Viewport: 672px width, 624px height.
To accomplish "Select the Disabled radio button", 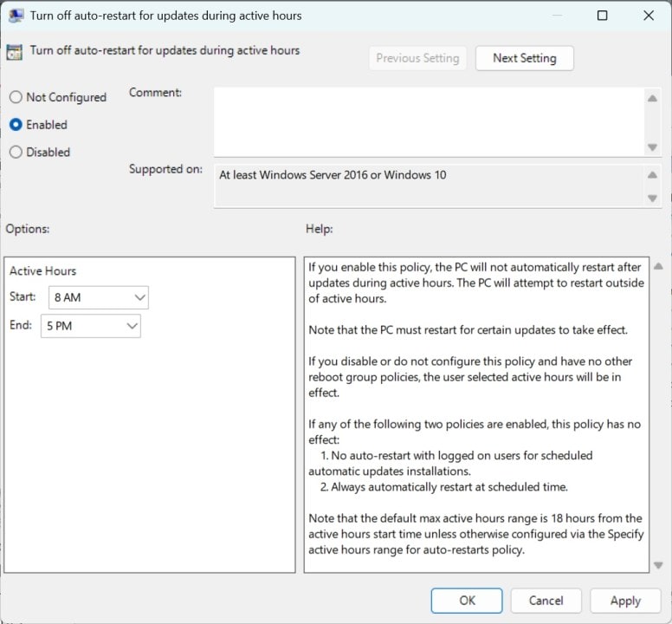I will click(x=16, y=153).
